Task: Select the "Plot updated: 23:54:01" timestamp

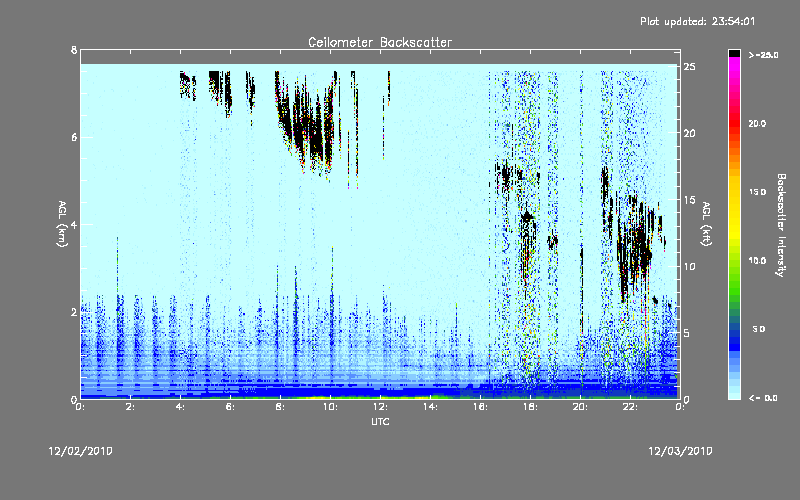Action: coord(697,21)
